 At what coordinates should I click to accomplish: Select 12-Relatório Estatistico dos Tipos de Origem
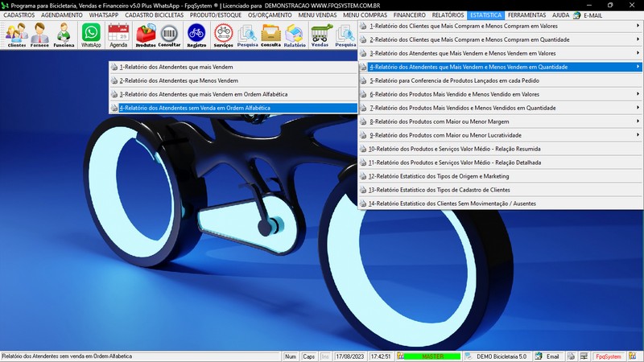500,176
